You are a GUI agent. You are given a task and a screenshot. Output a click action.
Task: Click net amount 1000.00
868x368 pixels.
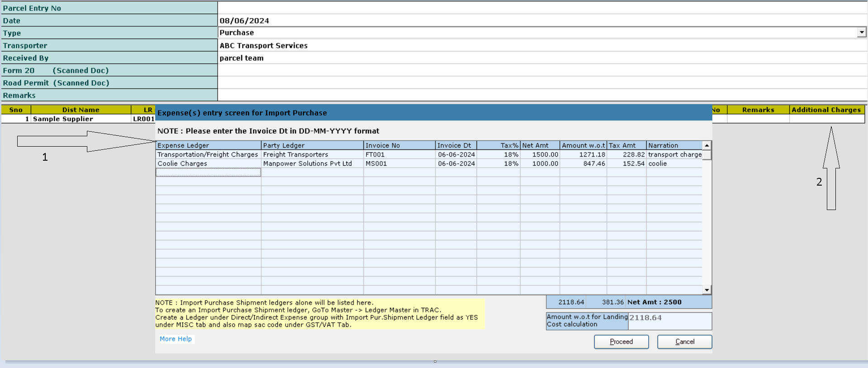click(540, 163)
